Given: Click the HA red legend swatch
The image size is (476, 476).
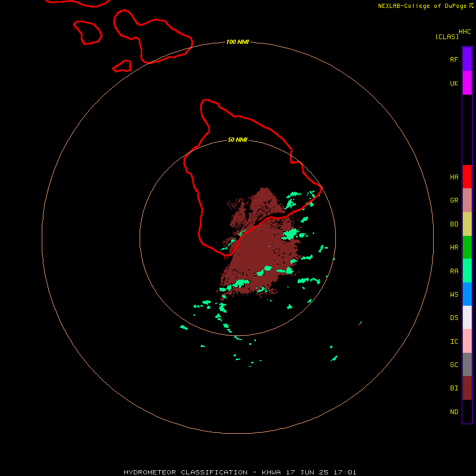Looking at the screenshot, I should 467,177.
